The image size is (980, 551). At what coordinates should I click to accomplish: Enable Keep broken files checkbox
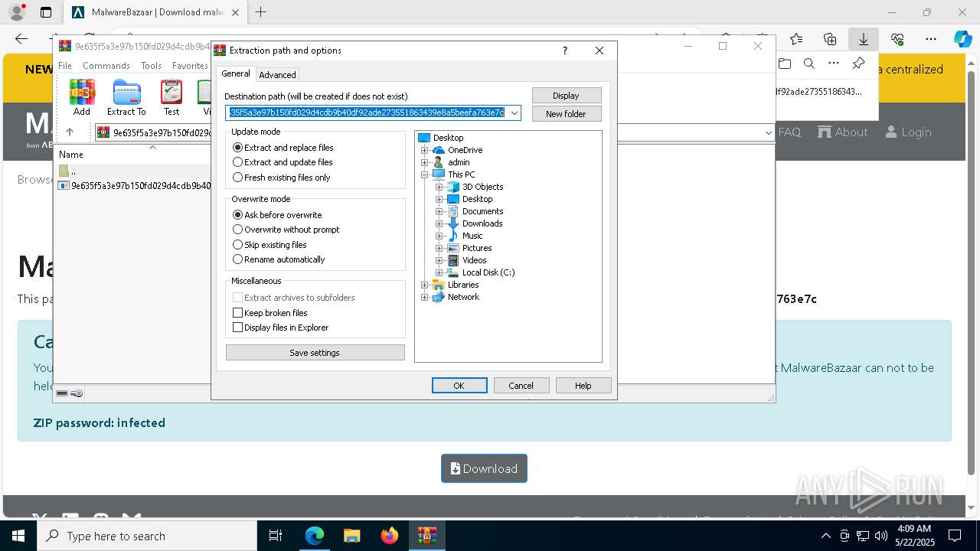pos(269,313)
